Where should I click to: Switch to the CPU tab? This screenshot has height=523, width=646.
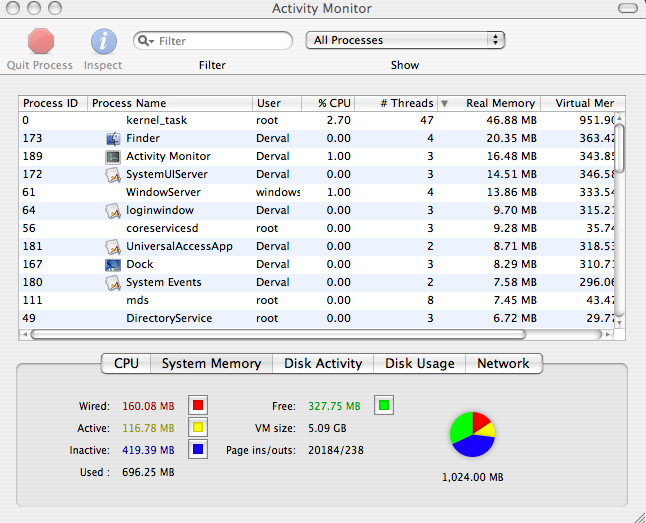pos(126,364)
